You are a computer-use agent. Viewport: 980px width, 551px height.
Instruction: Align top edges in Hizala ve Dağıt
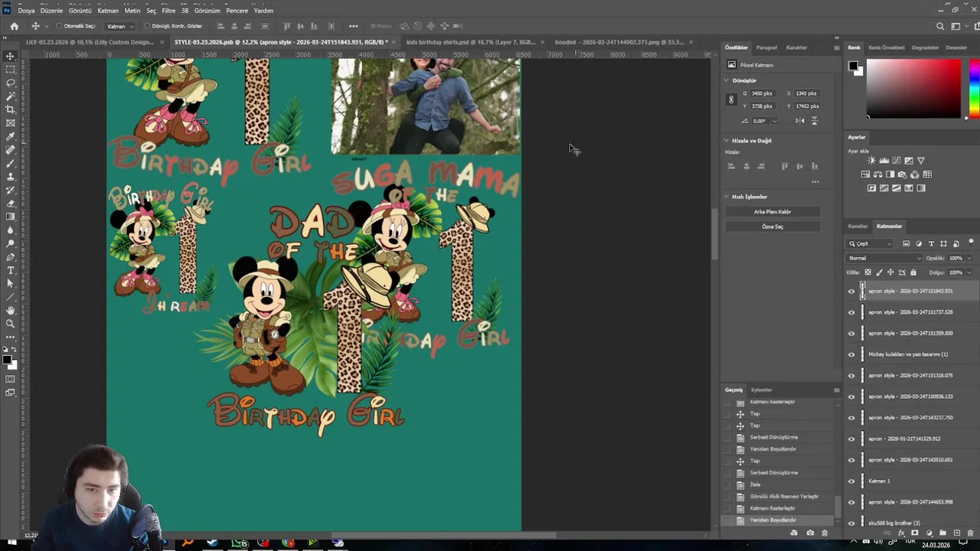point(785,166)
